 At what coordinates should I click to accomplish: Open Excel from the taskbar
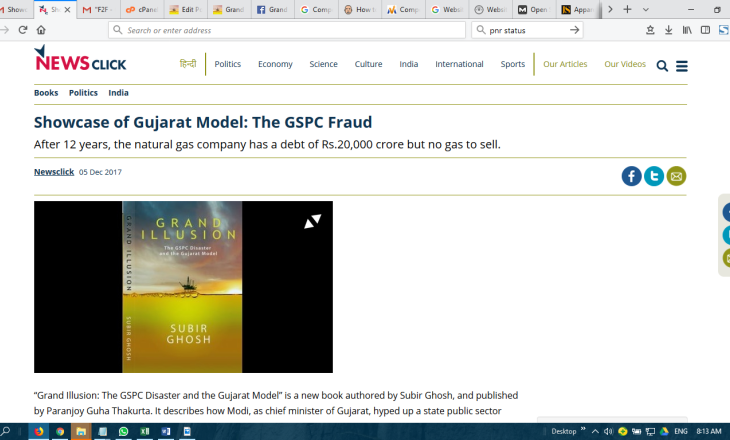click(145, 431)
